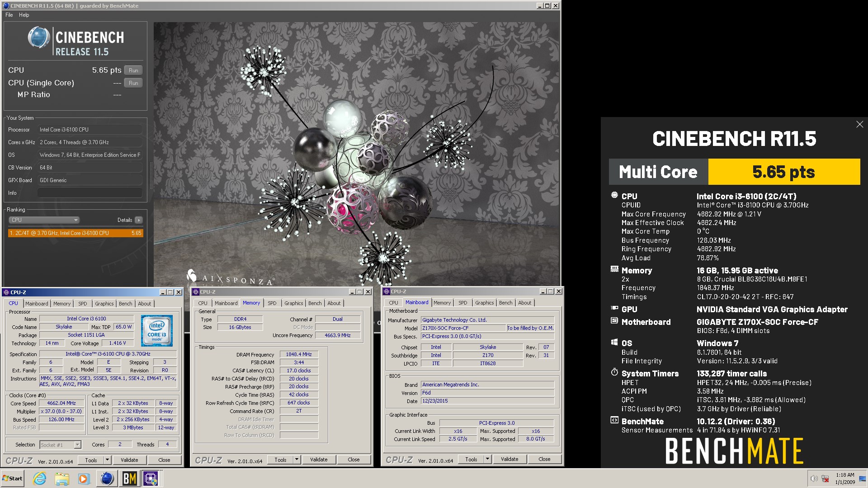868x488 pixels.
Task: Run the CPU multi-core benchmark
Action: click(x=133, y=70)
